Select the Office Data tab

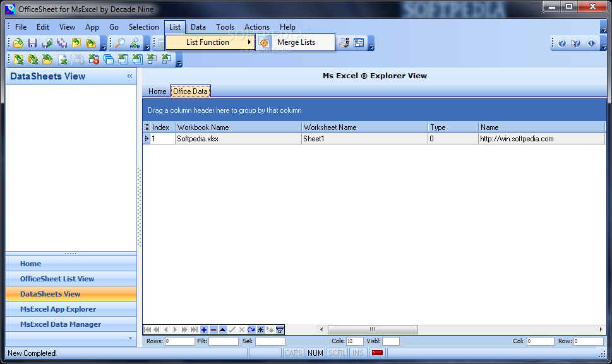pos(191,91)
